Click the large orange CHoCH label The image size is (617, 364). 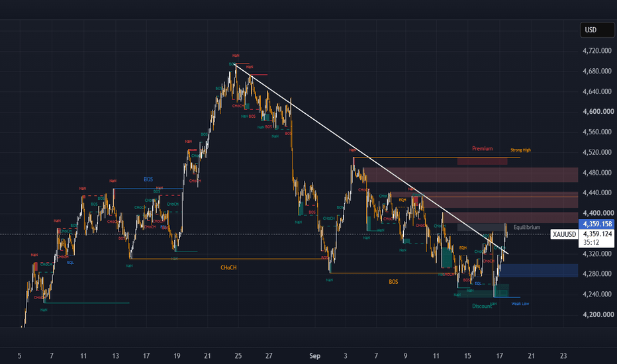point(228,267)
